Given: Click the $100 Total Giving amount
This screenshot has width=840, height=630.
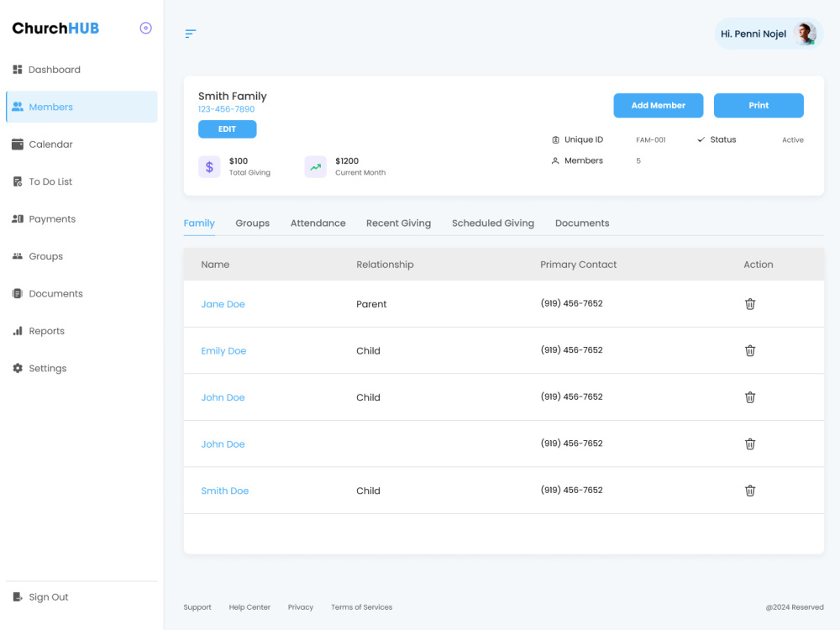Looking at the screenshot, I should (239, 160).
